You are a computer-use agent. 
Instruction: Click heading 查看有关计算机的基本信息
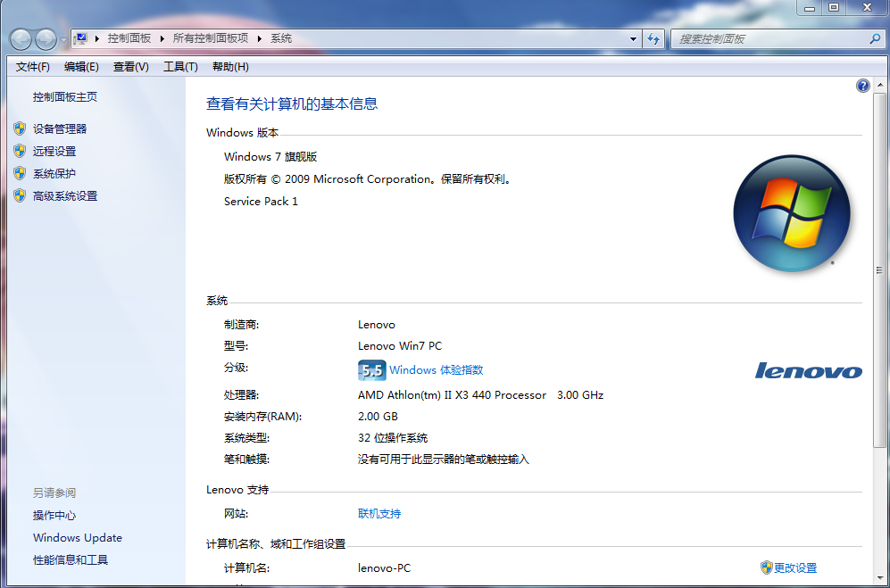292,104
